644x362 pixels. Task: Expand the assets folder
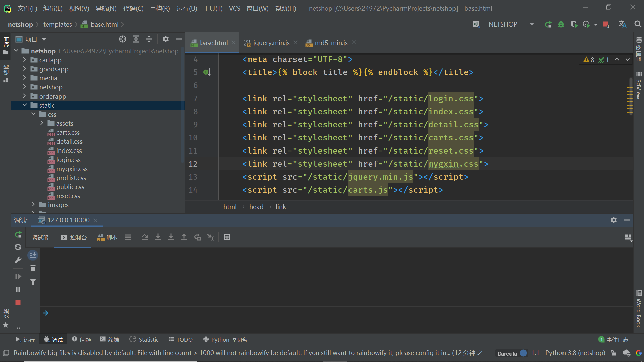[42, 123]
